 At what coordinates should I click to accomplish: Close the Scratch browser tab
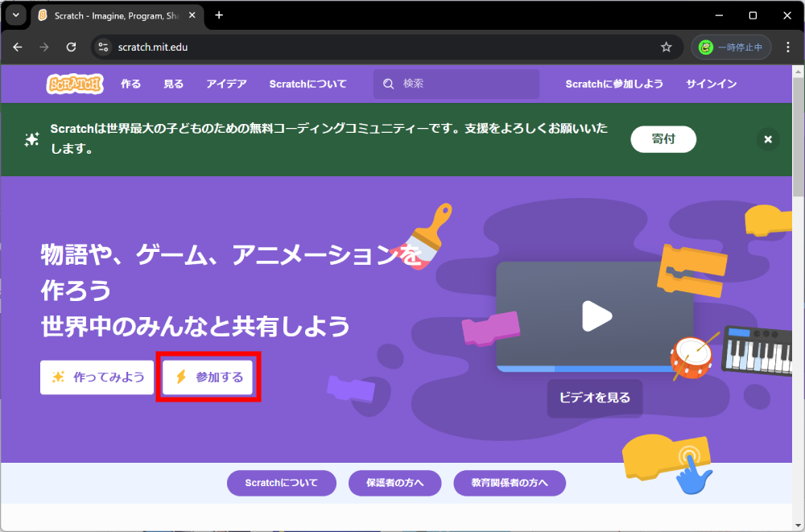[192, 15]
